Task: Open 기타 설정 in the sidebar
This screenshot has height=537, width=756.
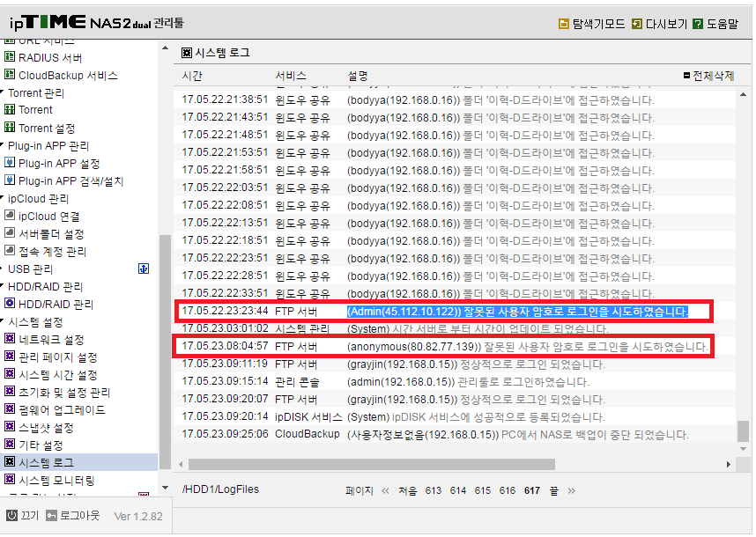Action: pos(41,445)
